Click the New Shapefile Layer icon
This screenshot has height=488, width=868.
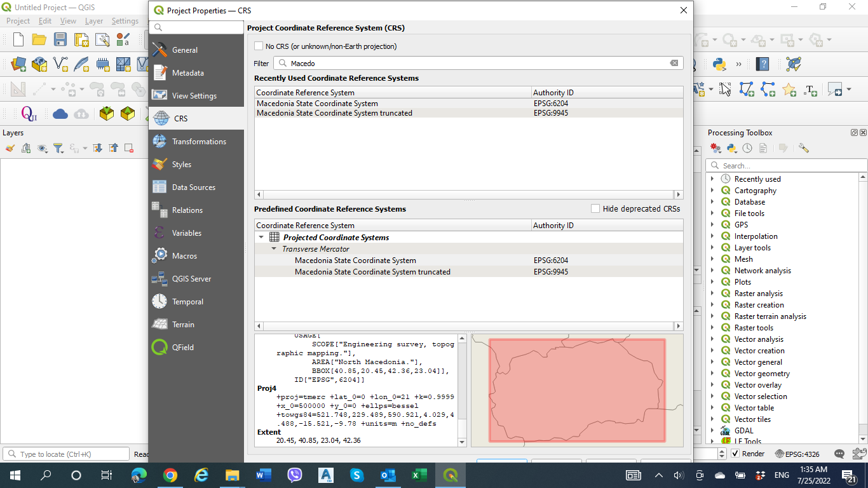(60, 64)
